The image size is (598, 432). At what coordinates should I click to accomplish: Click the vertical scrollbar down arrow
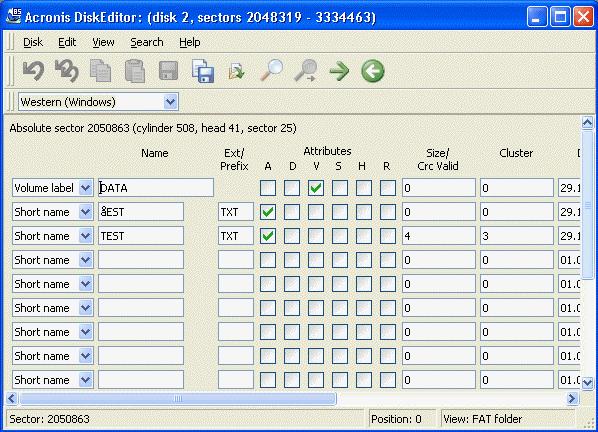coord(587,382)
